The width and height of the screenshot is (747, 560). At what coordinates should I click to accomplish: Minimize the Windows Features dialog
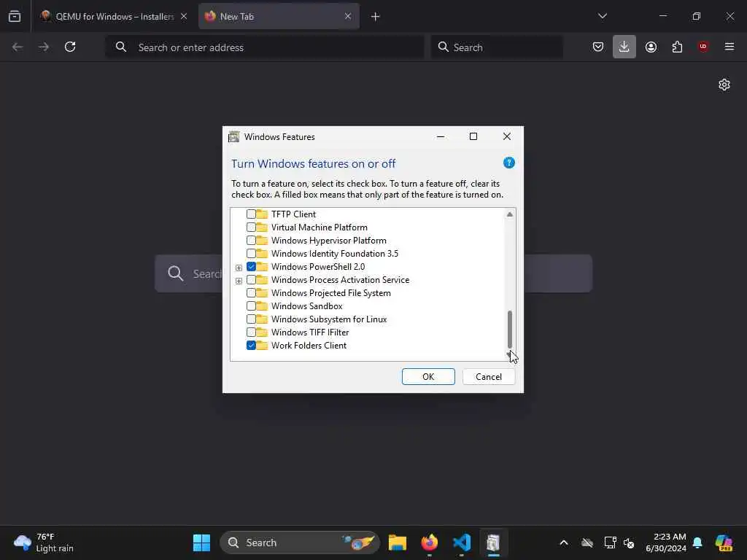(x=441, y=136)
